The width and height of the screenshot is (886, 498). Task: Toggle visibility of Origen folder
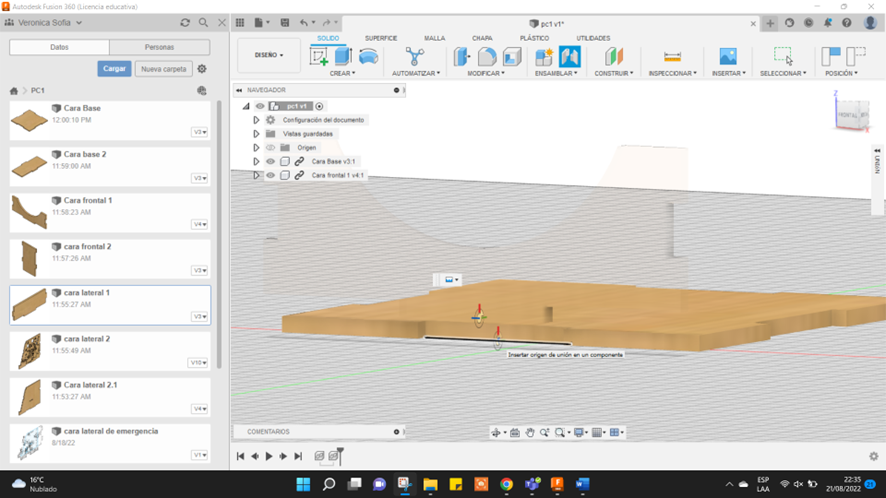[271, 148]
